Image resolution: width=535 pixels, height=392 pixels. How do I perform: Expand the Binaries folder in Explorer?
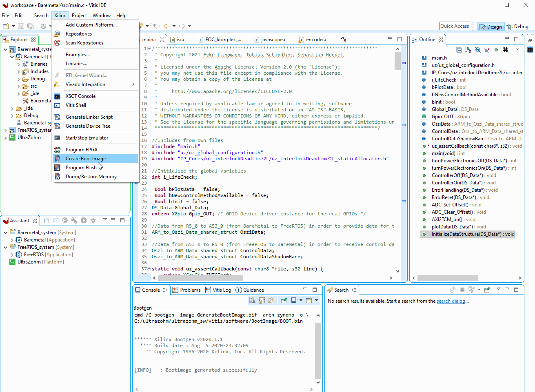[18, 64]
